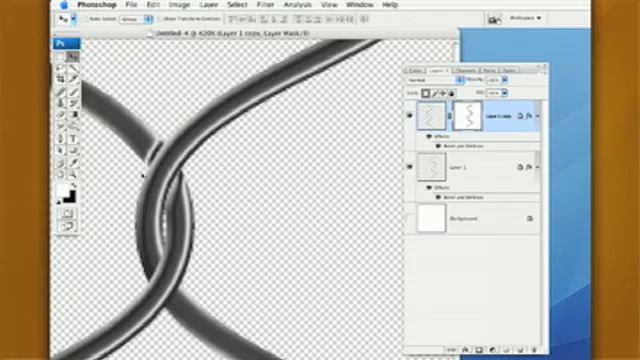Select the Zoom magnifier tool
The height and width of the screenshot is (360, 640).
[x=73, y=175]
